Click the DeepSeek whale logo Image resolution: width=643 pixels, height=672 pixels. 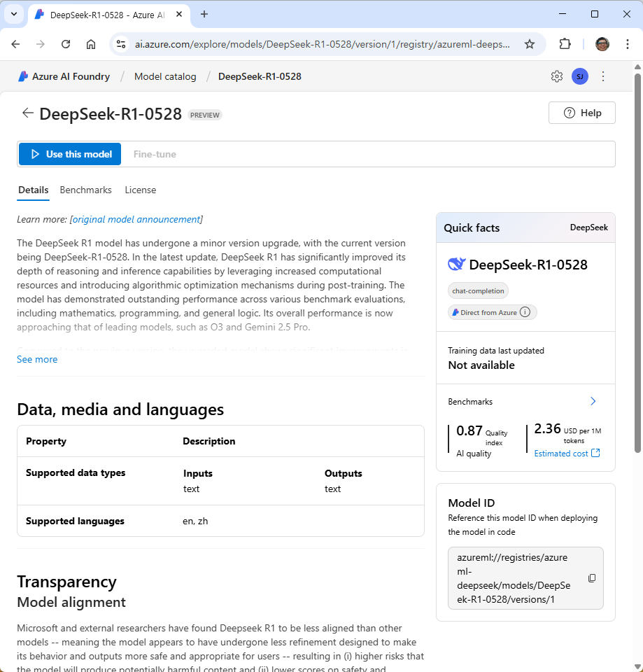click(x=457, y=265)
